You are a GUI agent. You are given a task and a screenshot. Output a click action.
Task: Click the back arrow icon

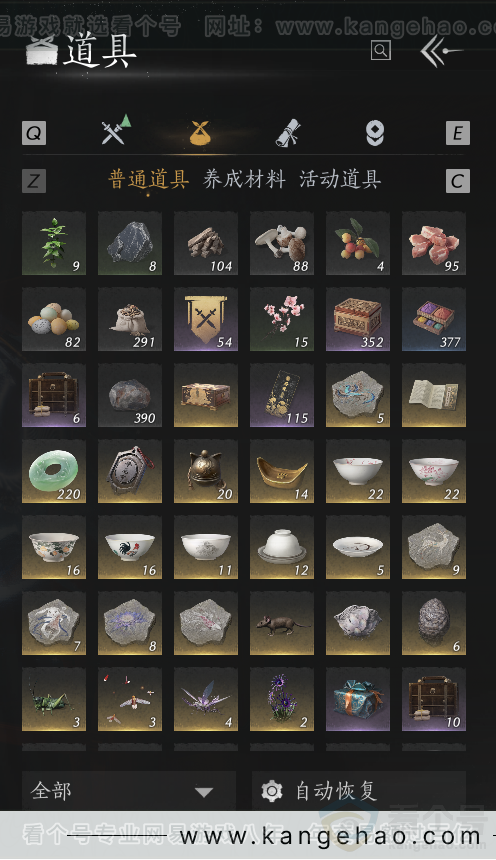click(x=441, y=51)
